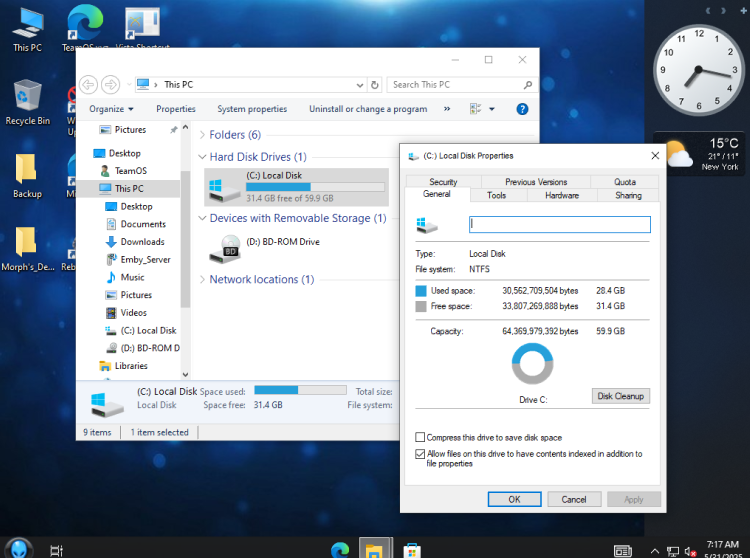The width and height of the screenshot is (750, 558).
Task: Switch to the Tools tab
Action: pos(496,195)
